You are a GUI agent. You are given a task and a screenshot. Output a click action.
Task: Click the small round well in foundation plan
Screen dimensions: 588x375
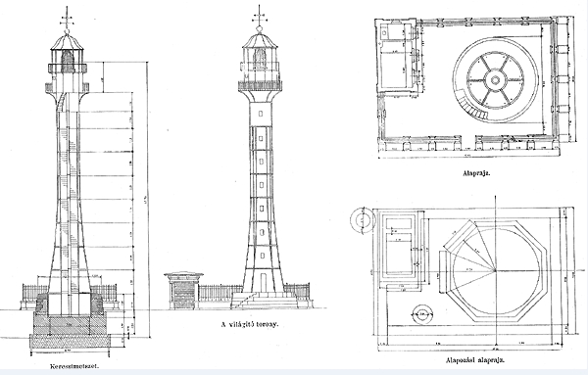(422, 315)
